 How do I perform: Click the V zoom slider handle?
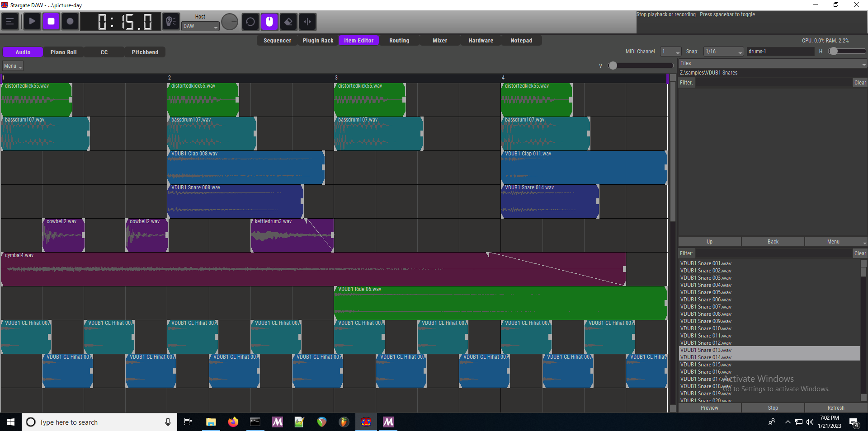(x=613, y=66)
